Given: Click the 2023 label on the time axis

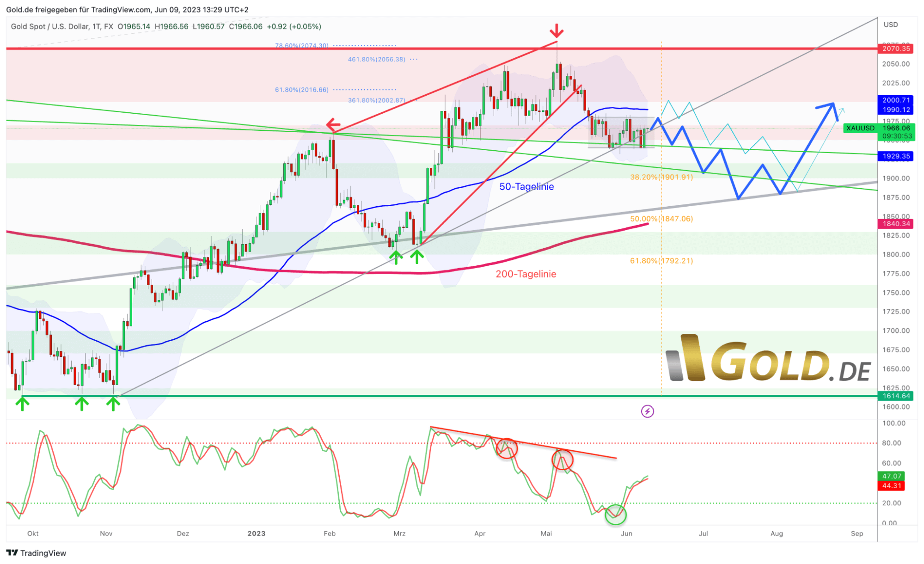Looking at the screenshot, I should coord(256,533).
